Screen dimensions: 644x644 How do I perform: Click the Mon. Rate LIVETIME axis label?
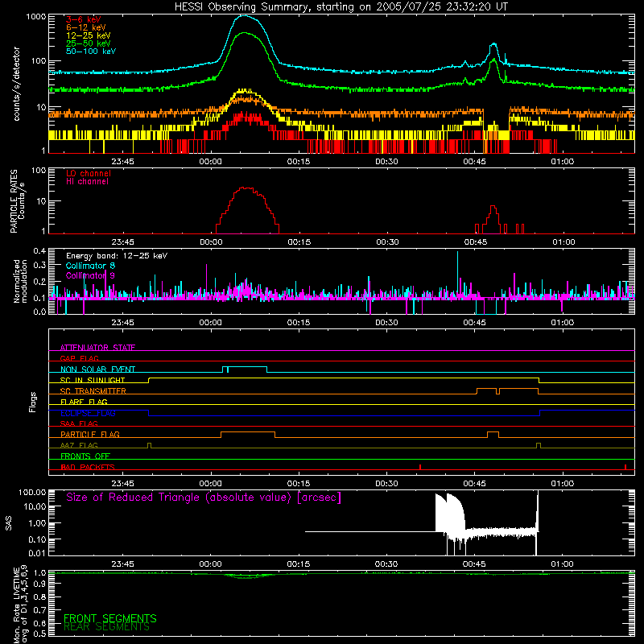[x=21, y=605]
